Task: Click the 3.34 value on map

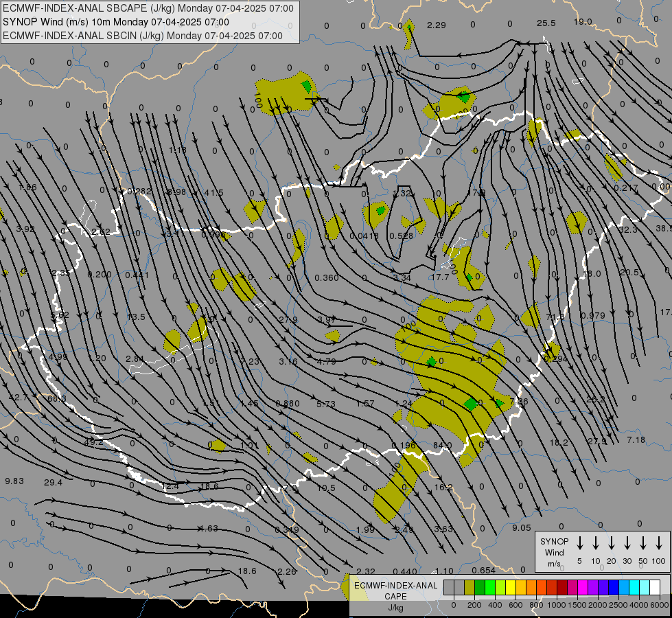Action: (x=402, y=278)
